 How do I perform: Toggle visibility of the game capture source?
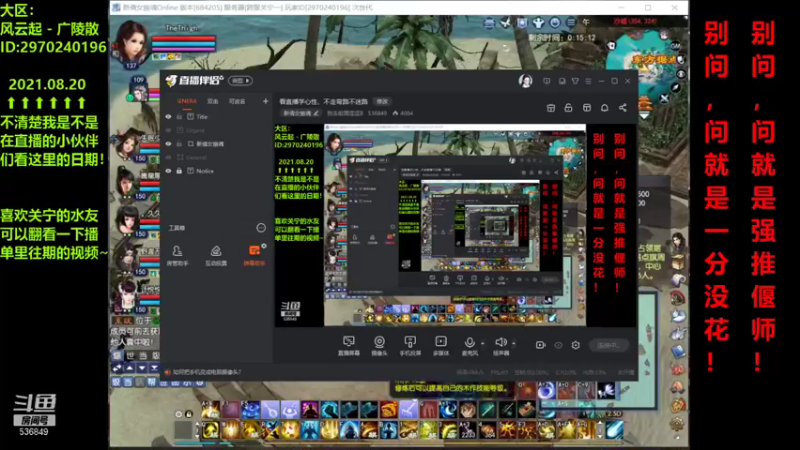pyautogui.click(x=168, y=144)
